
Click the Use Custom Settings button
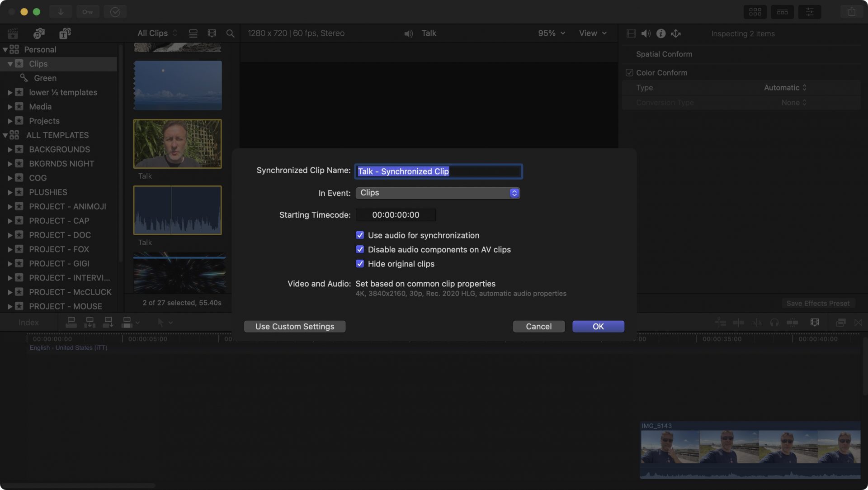(x=294, y=326)
